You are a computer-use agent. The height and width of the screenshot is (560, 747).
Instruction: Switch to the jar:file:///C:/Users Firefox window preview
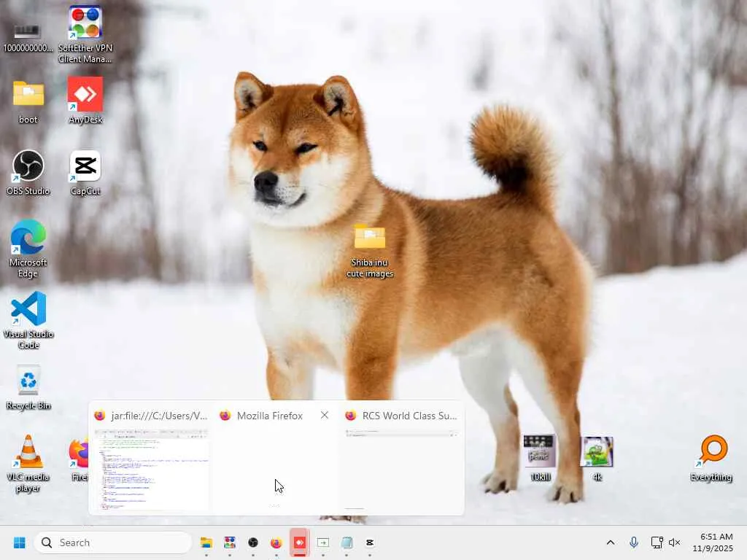click(x=152, y=469)
